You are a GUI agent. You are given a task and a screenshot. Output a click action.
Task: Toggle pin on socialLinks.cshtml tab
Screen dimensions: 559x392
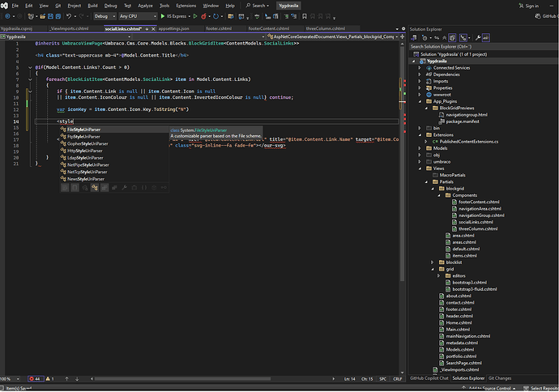pyautogui.click(x=147, y=29)
